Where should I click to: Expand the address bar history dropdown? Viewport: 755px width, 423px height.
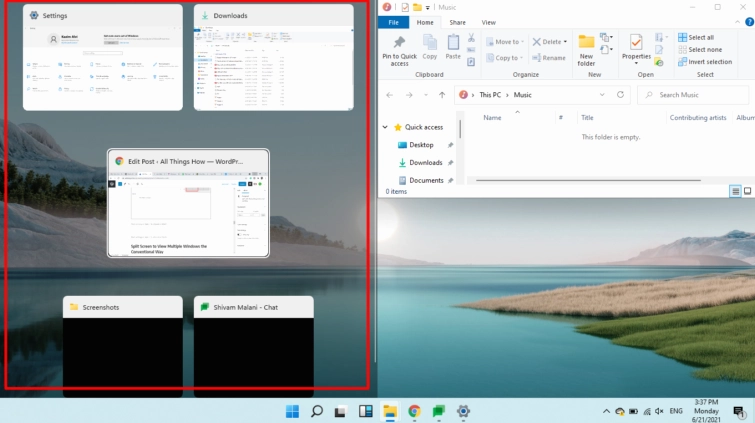(602, 95)
